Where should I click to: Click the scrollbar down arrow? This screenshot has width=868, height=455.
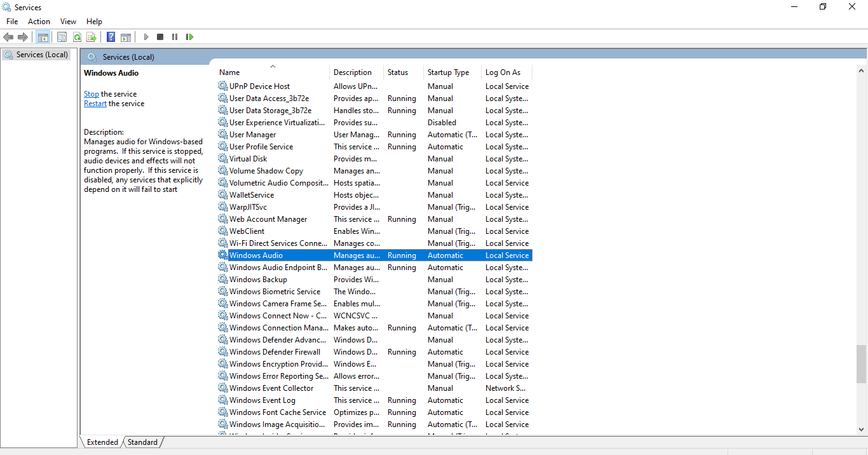point(861,430)
